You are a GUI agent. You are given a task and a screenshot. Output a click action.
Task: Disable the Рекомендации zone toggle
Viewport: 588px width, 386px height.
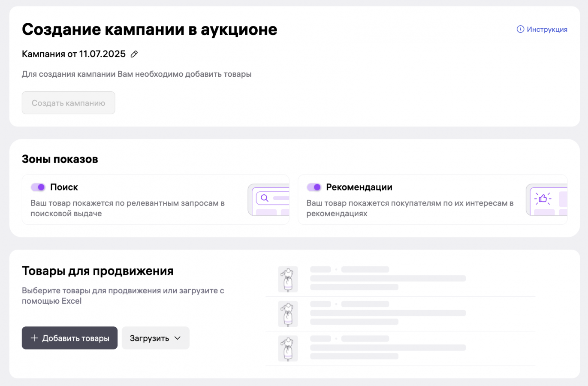314,187
